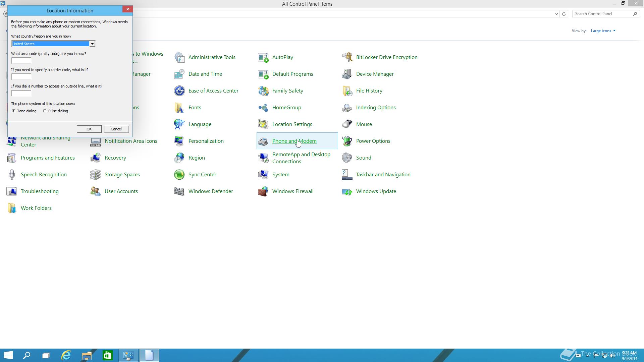Click the area code input field
The height and width of the screenshot is (362, 644).
click(x=21, y=61)
